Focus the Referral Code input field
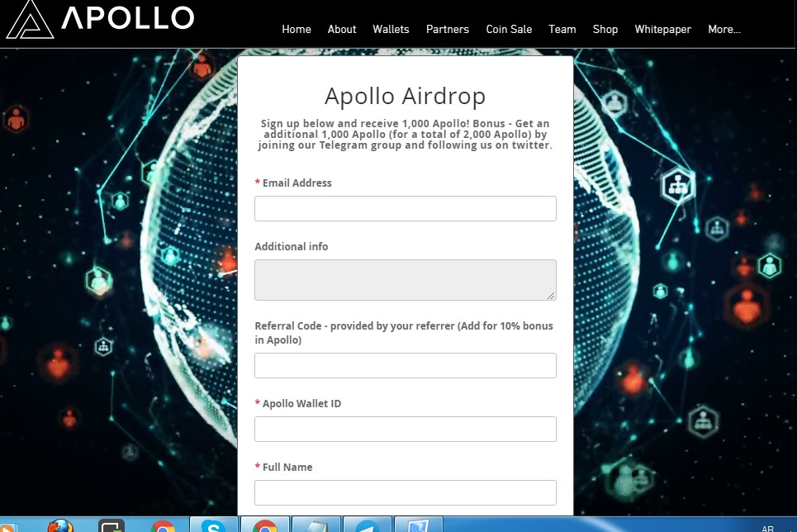The width and height of the screenshot is (797, 532). click(406, 365)
